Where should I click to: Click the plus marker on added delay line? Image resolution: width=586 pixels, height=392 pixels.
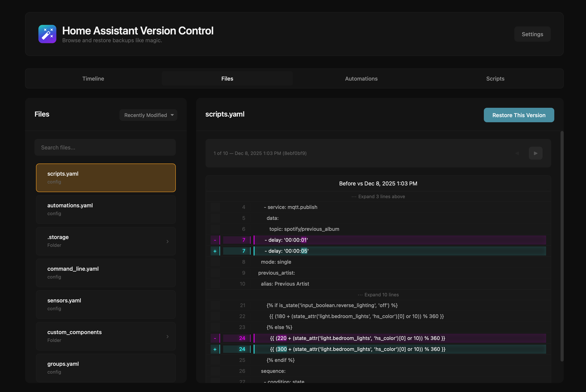215,251
